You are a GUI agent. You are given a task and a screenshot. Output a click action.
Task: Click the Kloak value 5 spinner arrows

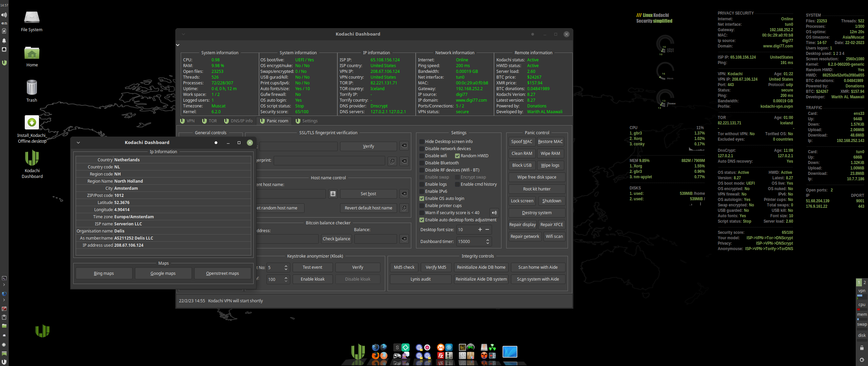(x=286, y=268)
